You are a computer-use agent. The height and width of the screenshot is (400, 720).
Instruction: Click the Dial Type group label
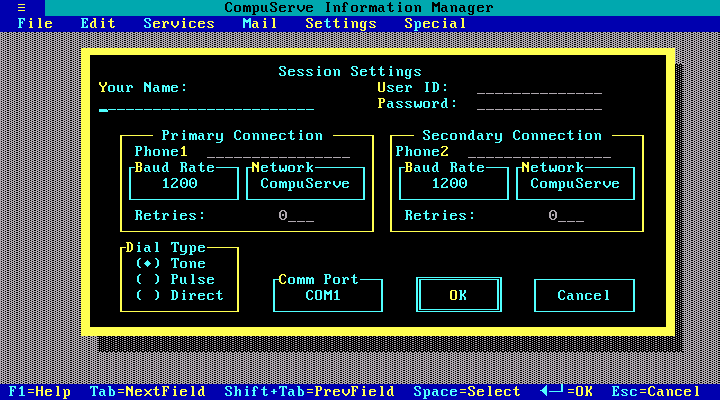tap(165, 248)
